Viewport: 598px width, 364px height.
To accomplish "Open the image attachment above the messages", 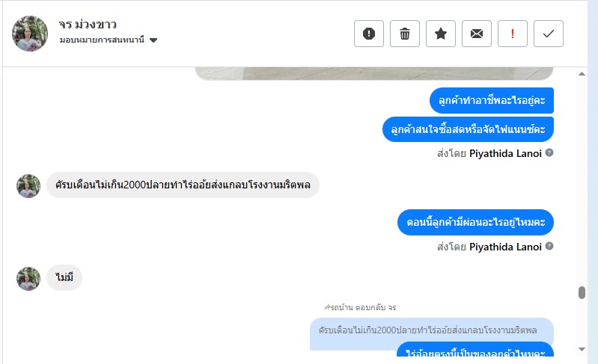I will (x=374, y=73).
